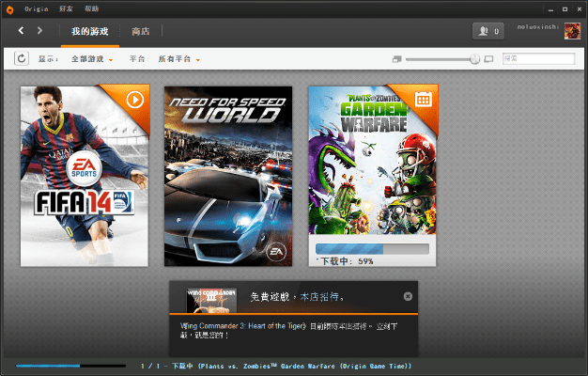Select the Need for Speed World cover
The width and height of the screenshot is (588, 376).
click(222, 176)
